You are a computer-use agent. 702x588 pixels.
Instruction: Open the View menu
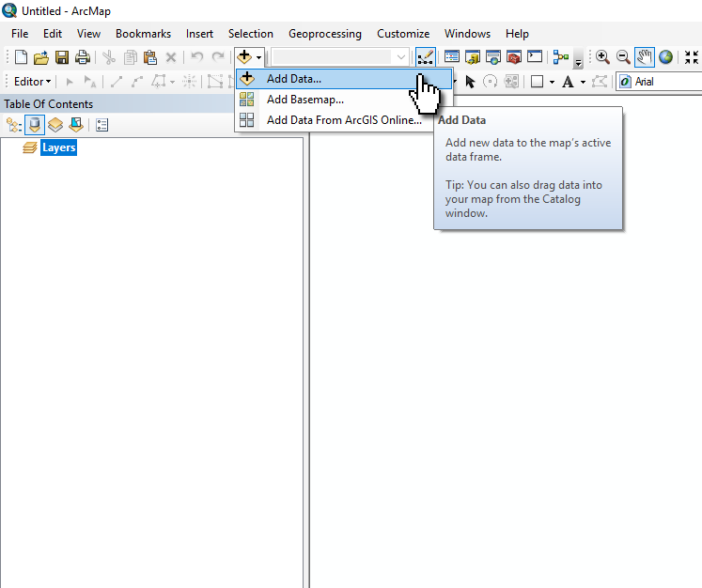(88, 34)
